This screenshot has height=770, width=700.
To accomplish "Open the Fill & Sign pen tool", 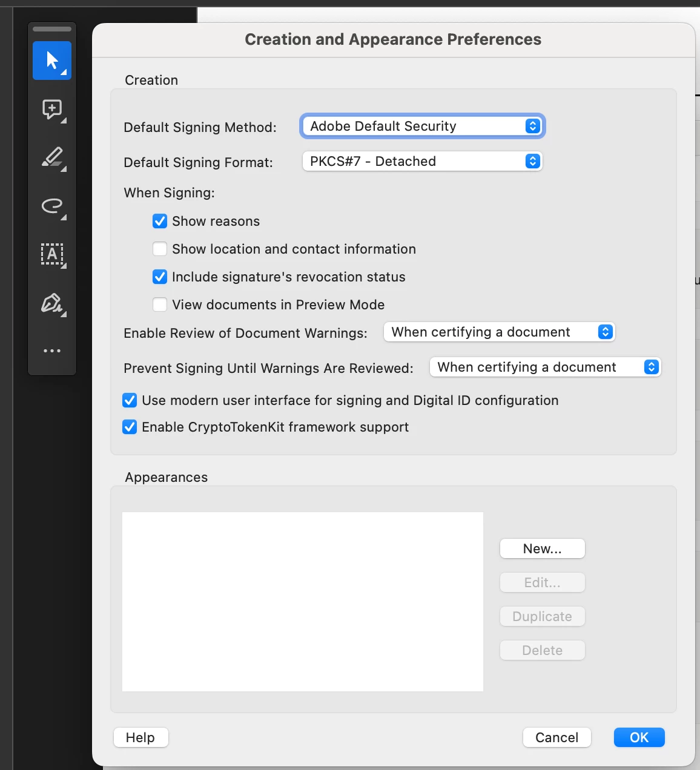I will pos(52,303).
